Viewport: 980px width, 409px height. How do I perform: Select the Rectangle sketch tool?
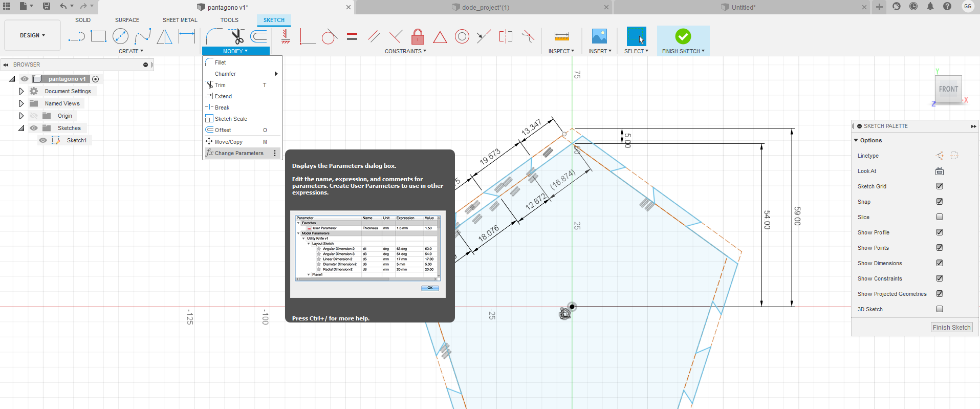[98, 36]
